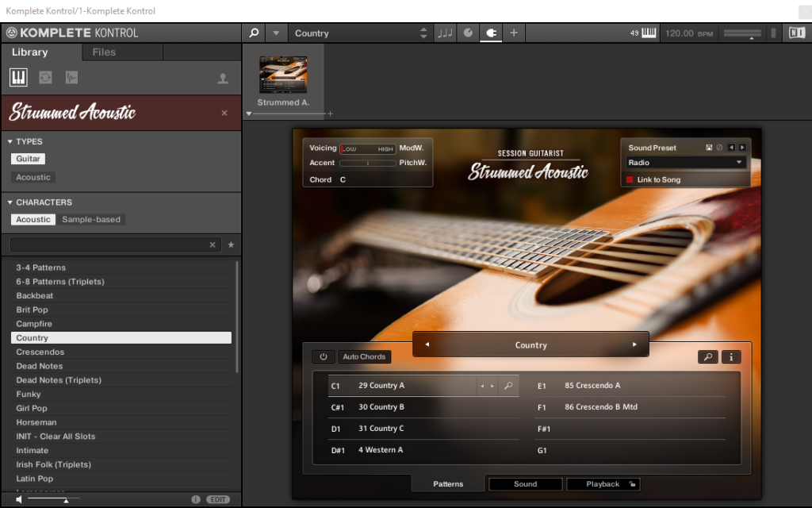Click the Accent slider bar

coord(368,163)
